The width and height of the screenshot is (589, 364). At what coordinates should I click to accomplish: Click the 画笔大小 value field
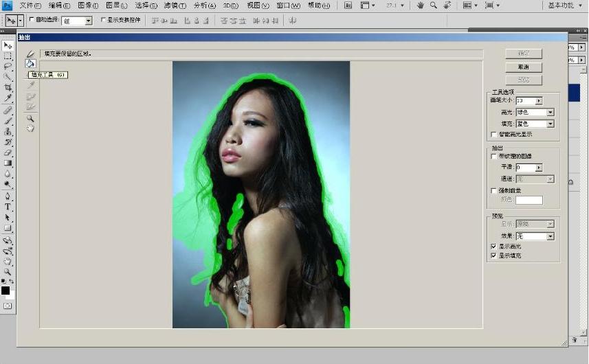pyautogui.click(x=526, y=100)
